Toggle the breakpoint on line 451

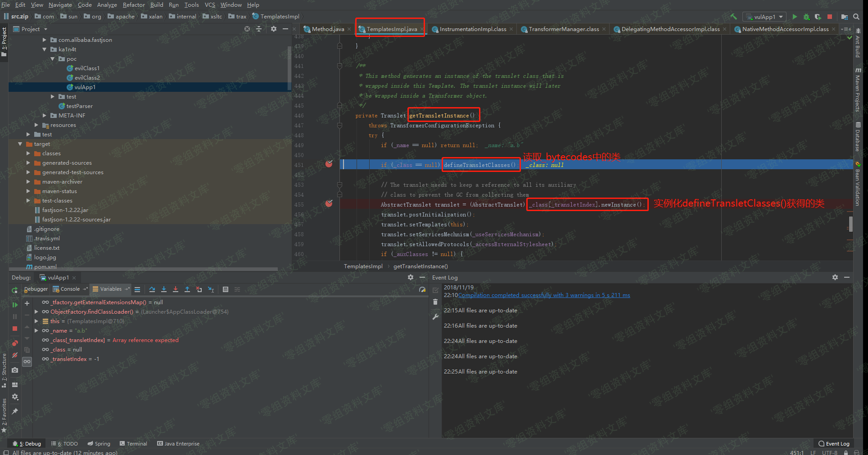329,164
